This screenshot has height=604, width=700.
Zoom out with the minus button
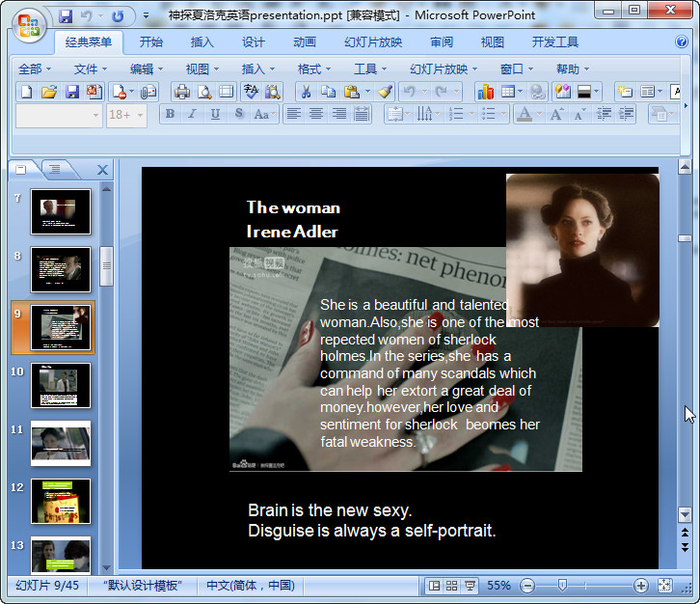[x=527, y=586]
